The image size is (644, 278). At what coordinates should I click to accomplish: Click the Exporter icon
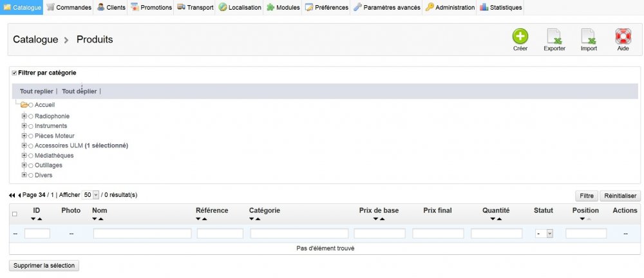point(554,37)
